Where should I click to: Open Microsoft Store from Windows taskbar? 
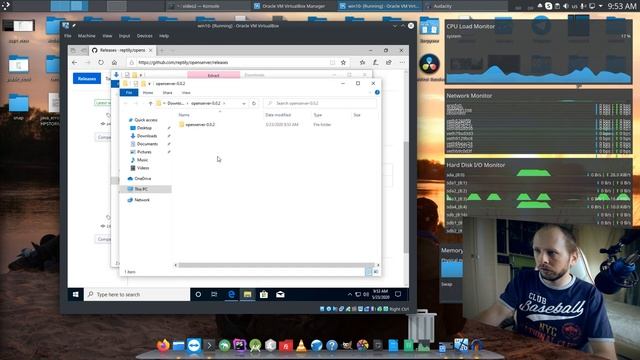click(264, 294)
